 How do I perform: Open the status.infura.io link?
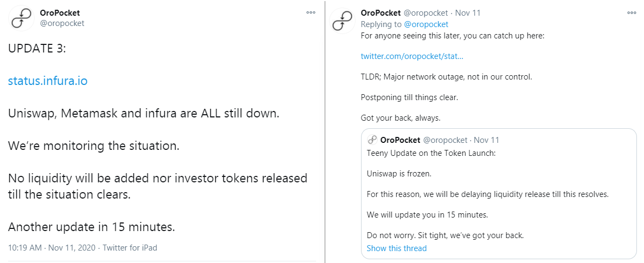[48, 81]
